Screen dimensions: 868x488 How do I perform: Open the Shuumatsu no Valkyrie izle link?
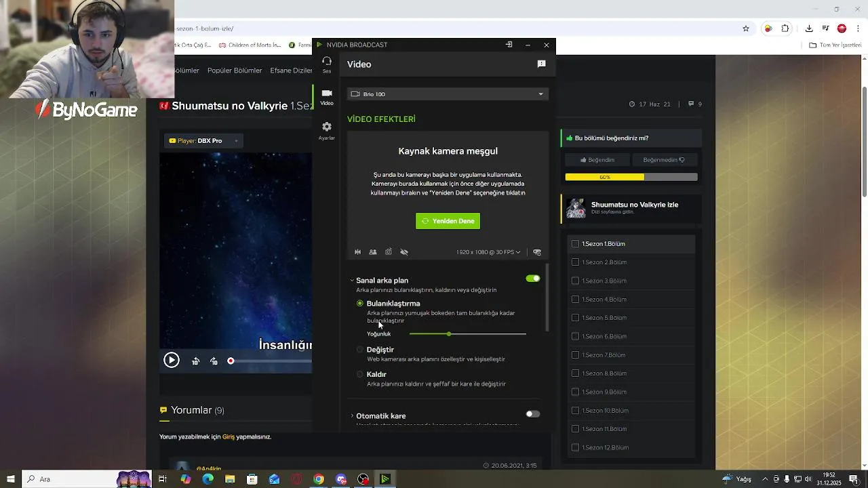635,205
